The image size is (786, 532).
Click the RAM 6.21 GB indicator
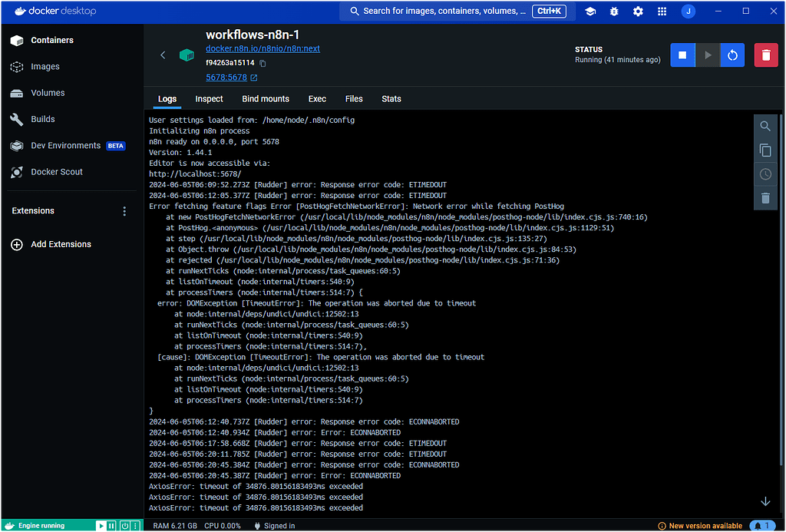pyautogui.click(x=175, y=526)
